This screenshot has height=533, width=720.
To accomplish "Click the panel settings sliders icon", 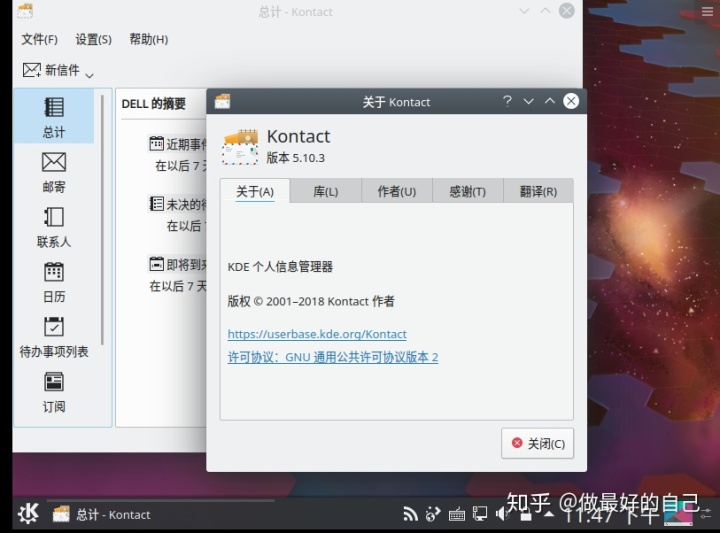I will tap(706, 513).
